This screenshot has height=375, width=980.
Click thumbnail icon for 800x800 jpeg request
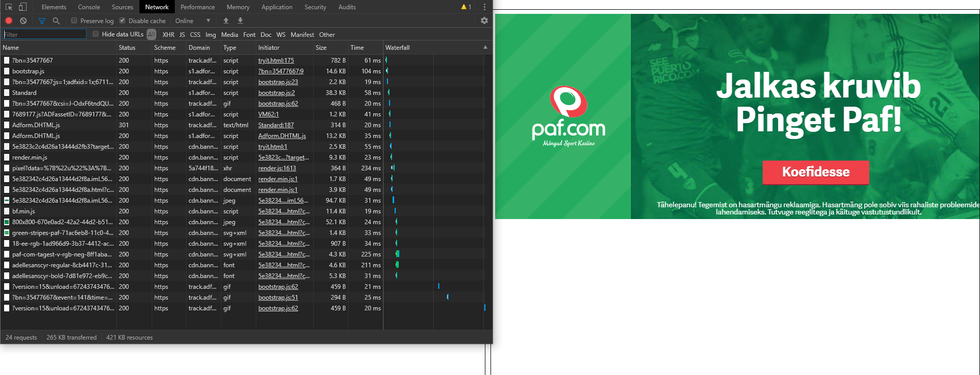[x=7, y=222]
